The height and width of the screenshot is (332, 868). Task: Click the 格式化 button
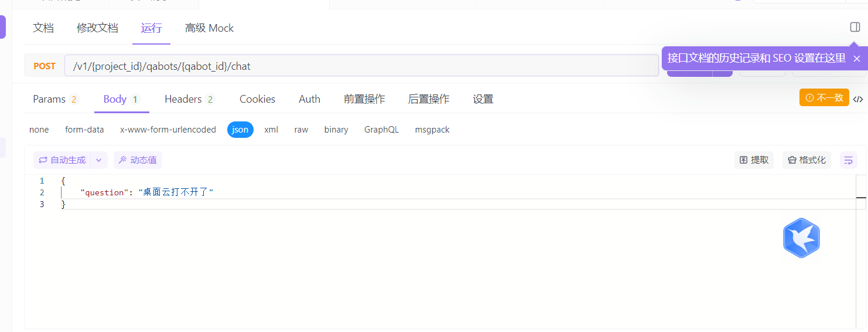tap(807, 160)
